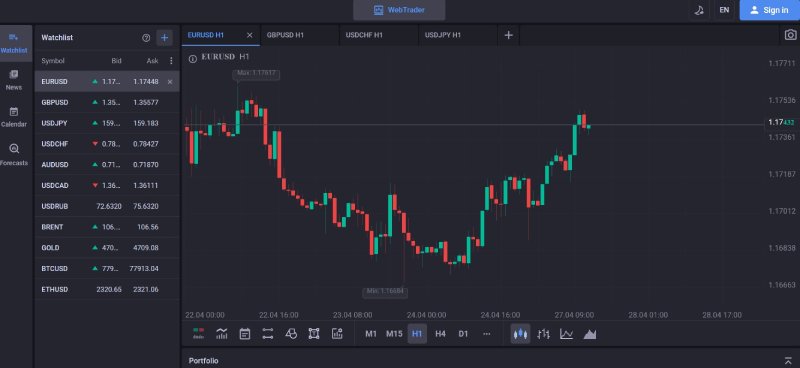Click the Sign in button
This screenshot has width=800, height=368.
point(769,10)
